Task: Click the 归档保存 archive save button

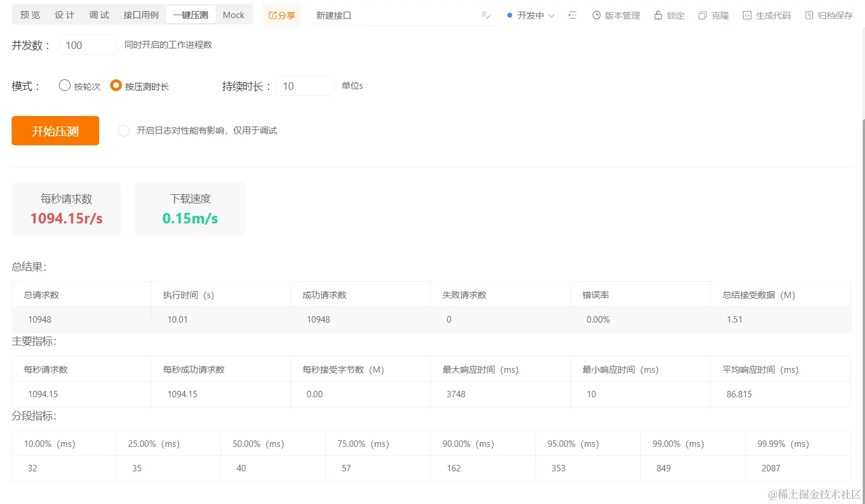Action: 829,16
